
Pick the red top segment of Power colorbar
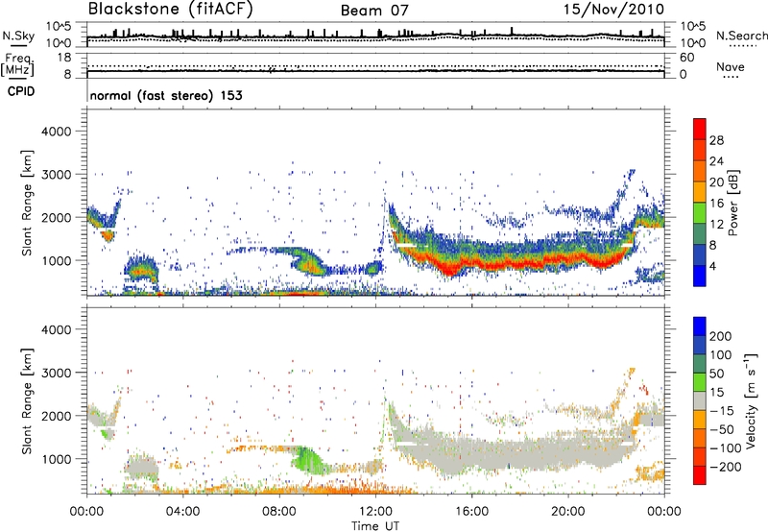(700, 130)
